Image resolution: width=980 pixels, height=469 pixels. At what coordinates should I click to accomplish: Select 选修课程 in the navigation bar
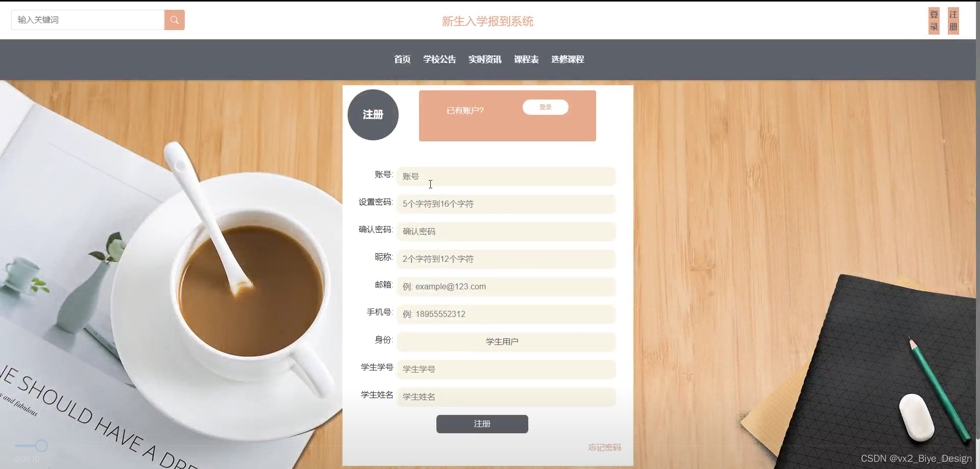(568, 59)
